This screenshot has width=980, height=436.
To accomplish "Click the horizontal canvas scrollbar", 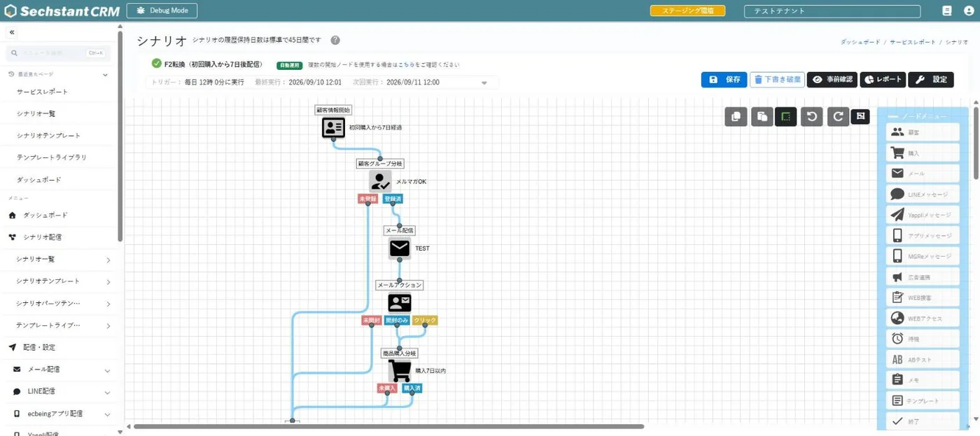I will [x=388, y=426].
